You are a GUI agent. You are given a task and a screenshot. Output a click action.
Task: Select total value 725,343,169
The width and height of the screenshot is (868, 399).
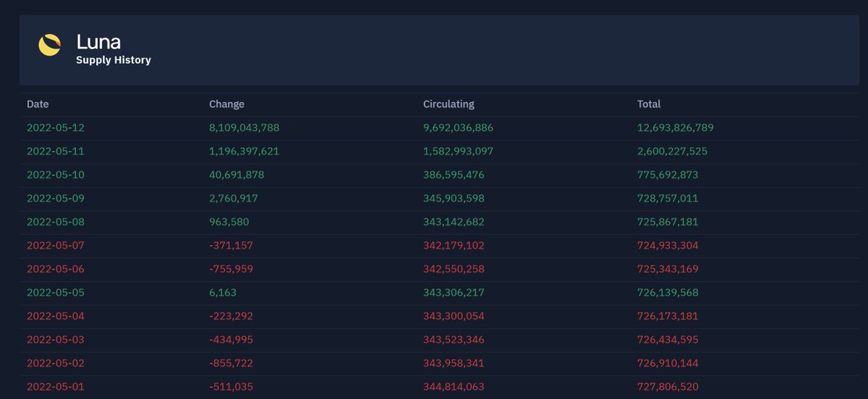(x=668, y=269)
